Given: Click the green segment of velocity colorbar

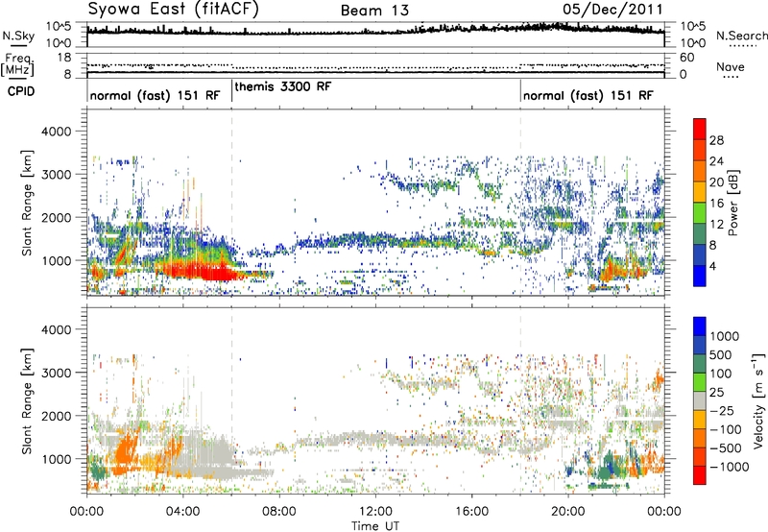Looking at the screenshot, I should [700, 382].
